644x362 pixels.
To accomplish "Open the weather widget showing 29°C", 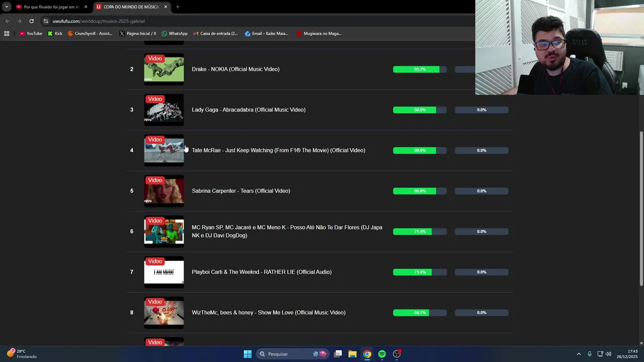I will point(22,354).
